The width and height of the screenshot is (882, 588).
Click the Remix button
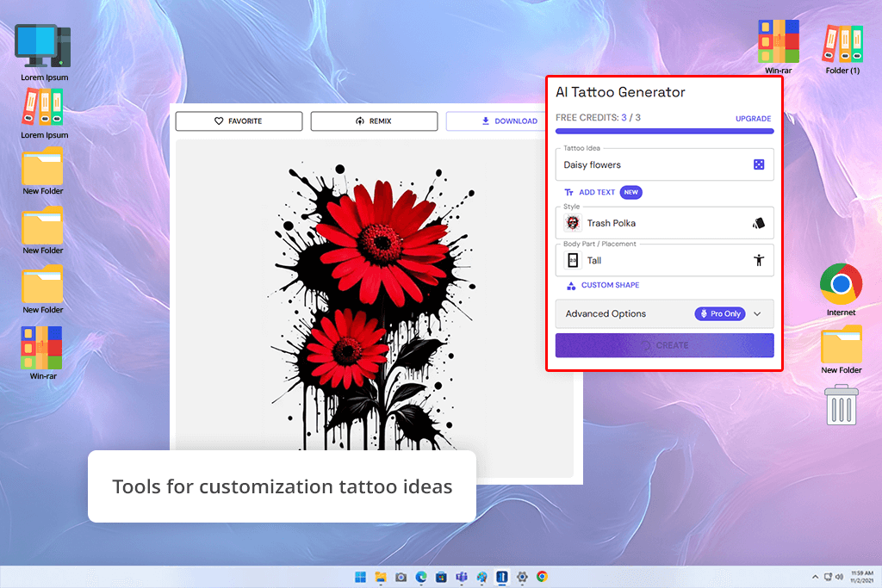(x=374, y=121)
